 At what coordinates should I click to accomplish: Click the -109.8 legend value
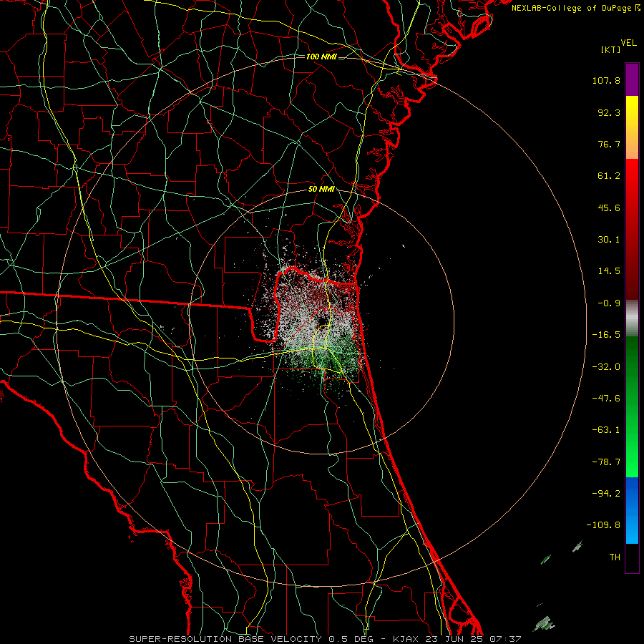(x=603, y=525)
